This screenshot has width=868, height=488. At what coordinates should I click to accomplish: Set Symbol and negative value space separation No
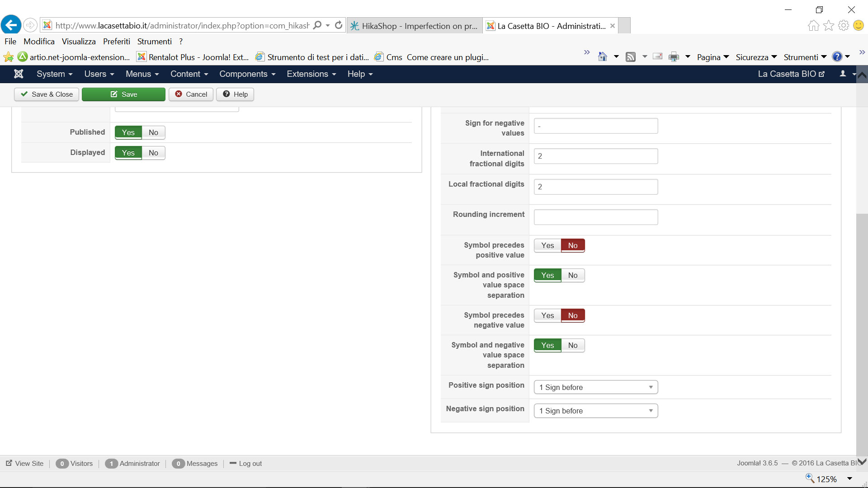click(573, 345)
